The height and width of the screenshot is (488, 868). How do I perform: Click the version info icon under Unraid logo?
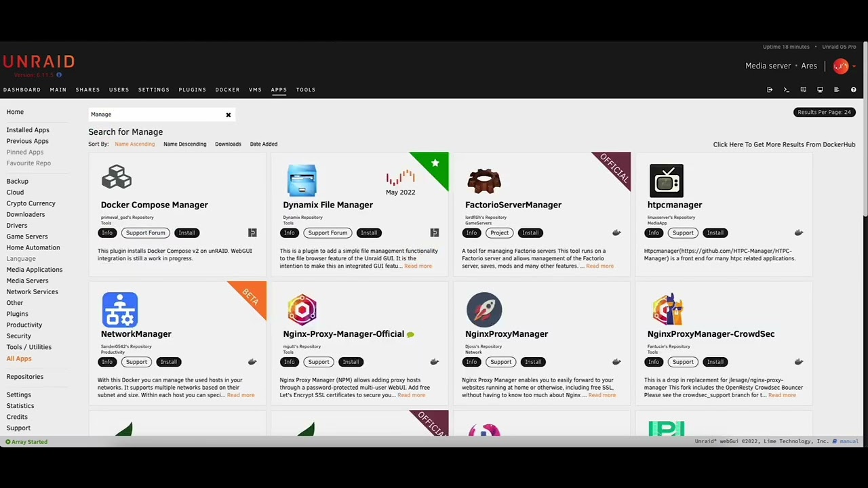point(59,75)
